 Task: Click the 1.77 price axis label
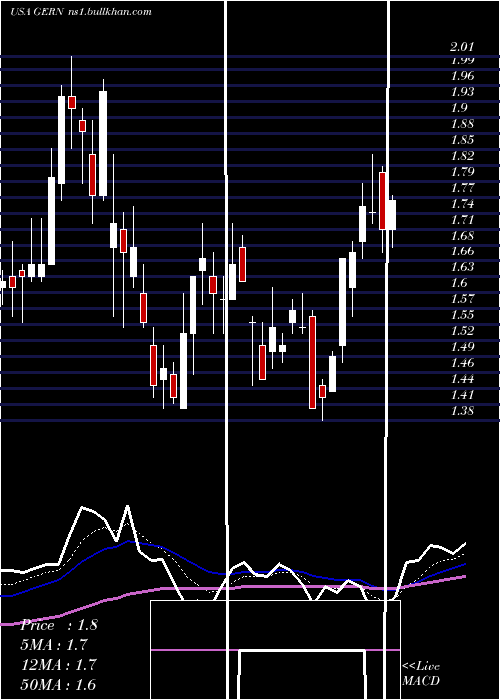tap(462, 188)
